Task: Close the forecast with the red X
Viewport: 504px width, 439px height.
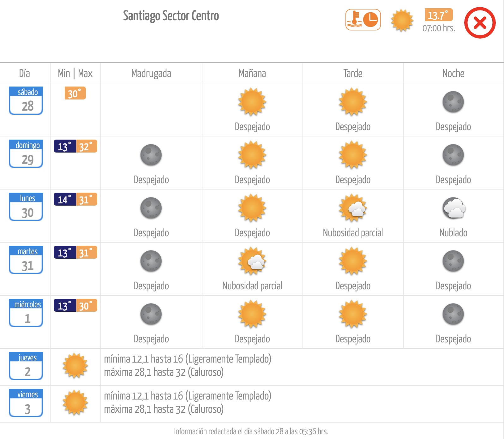Action: coord(480,23)
